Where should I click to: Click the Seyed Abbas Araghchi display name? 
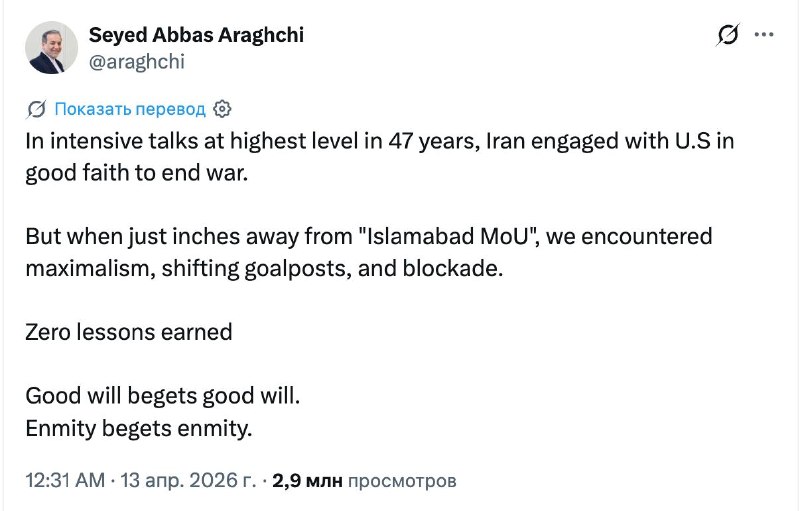(196, 35)
